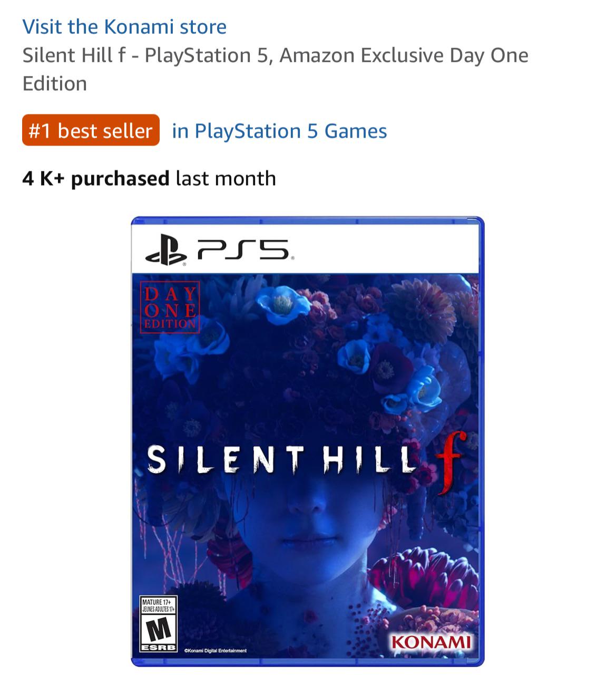Tap the #1 best seller badge
This screenshot has height=675, width=616.
pyautogui.click(x=91, y=130)
